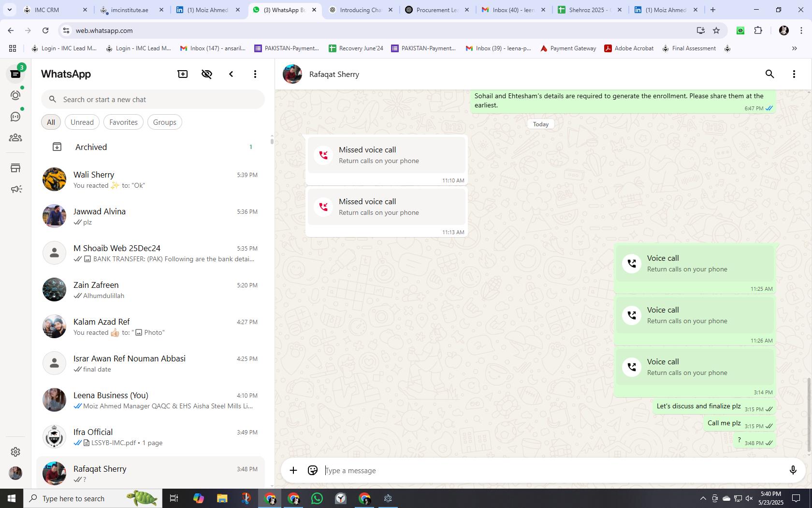Viewport: 812px width, 508px height.
Task: Open the Windows notification center icon
Action: coord(796,498)
